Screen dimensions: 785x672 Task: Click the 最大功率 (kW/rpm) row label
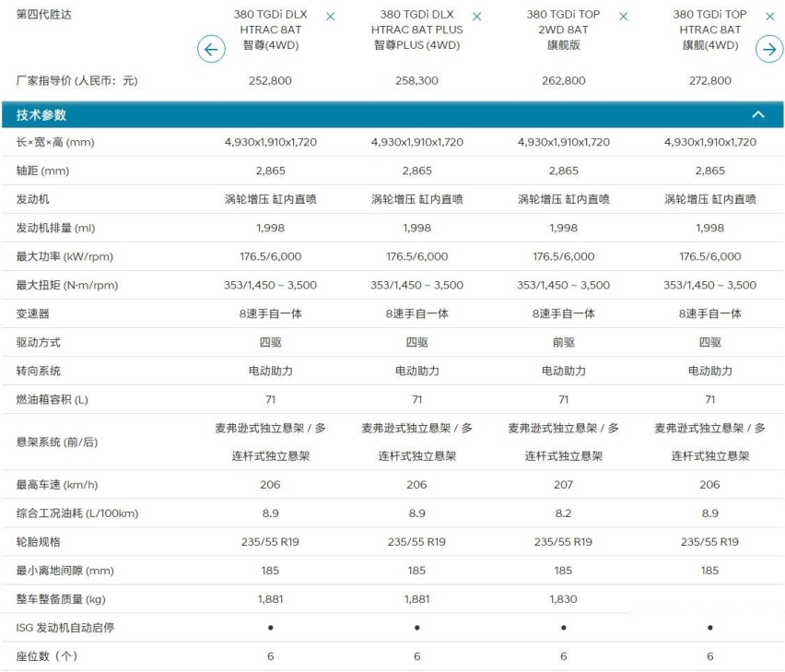tap(64, 256)
